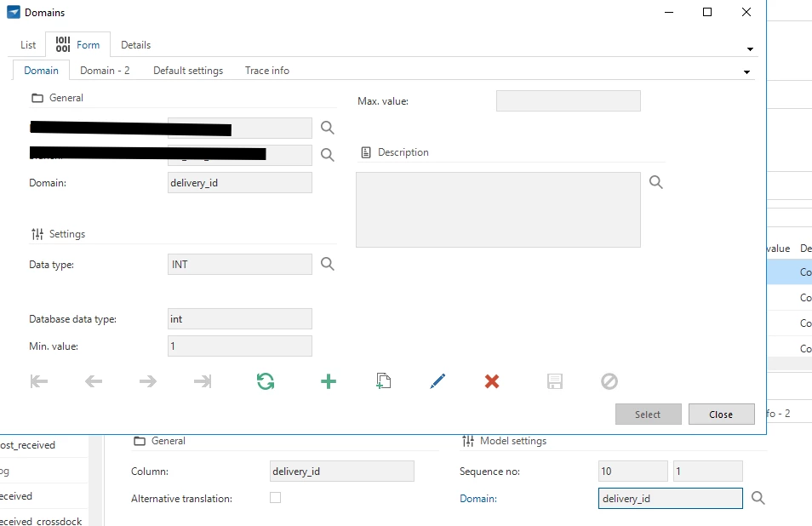
Task: Click the Max. value field
Action: [568, 101]
